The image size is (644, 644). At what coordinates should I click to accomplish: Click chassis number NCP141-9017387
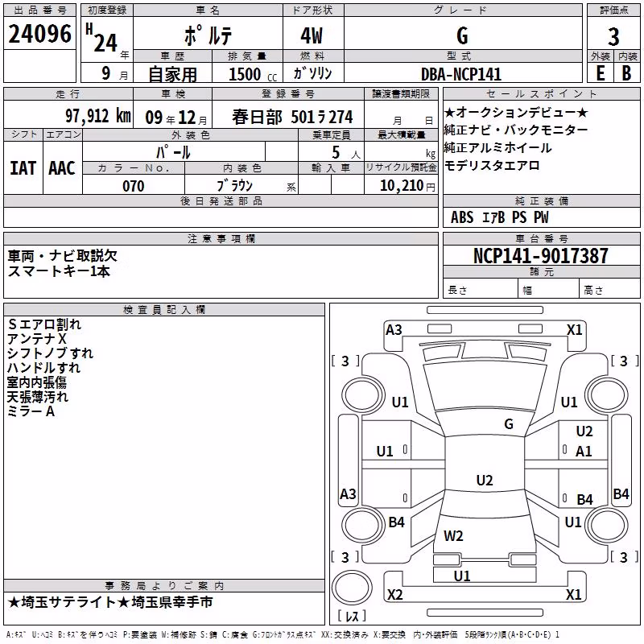click(x=540, y=255)
